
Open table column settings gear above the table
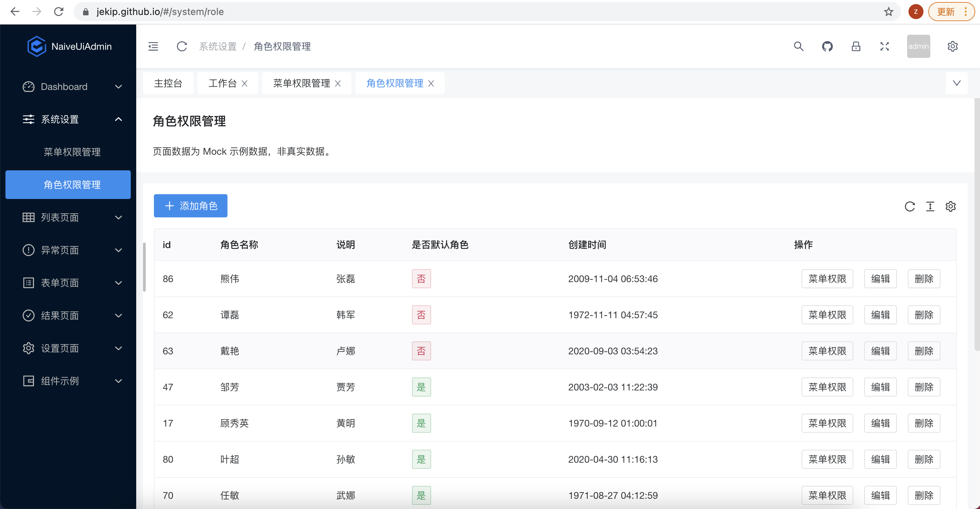pyautogui.click(x=951, y=206)
